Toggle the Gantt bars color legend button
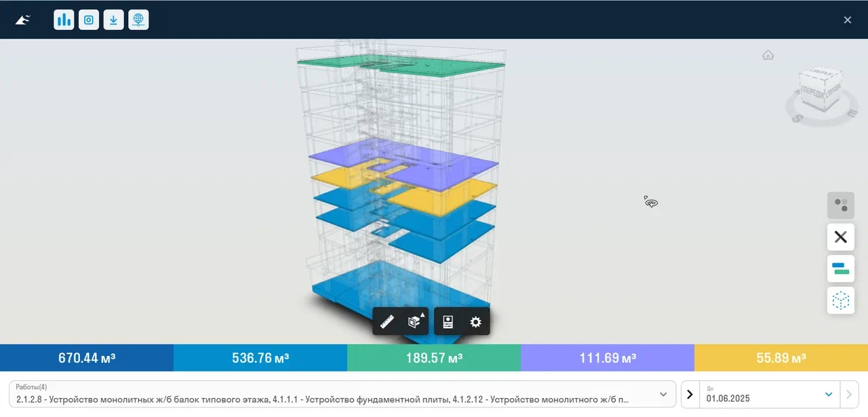Image resolution: width=868 pixels, height=417 pixels. coord(840,269)
